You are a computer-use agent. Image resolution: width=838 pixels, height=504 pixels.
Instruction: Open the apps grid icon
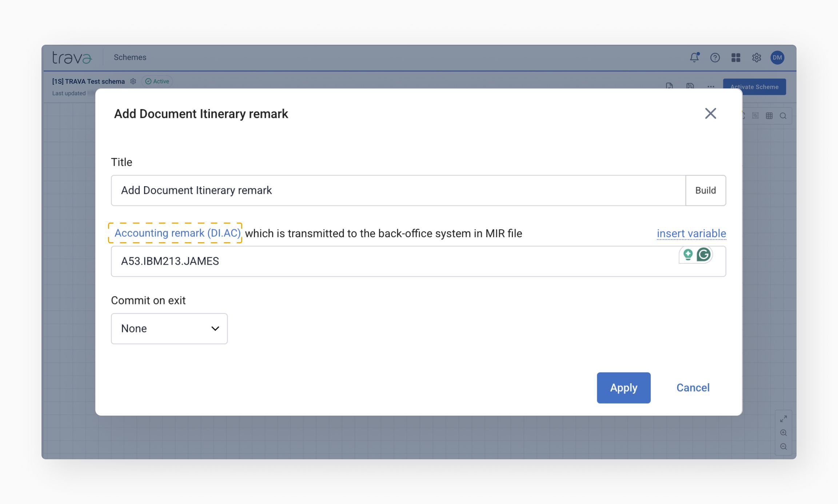pos(735,57)
